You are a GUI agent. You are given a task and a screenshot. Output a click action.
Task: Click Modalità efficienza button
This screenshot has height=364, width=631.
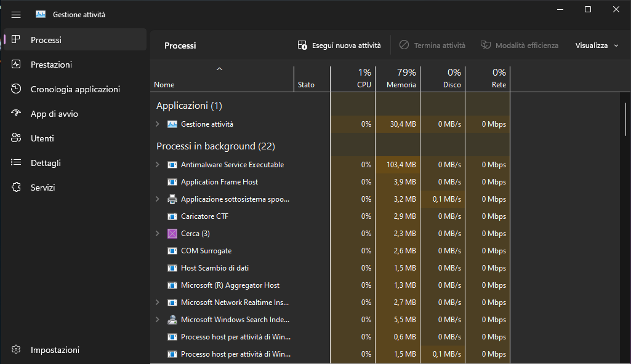coord(520,45)
